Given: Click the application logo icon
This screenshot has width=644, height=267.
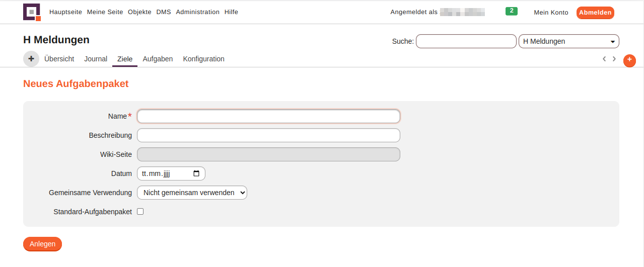Looking at the screenshot, I should 32,12.
